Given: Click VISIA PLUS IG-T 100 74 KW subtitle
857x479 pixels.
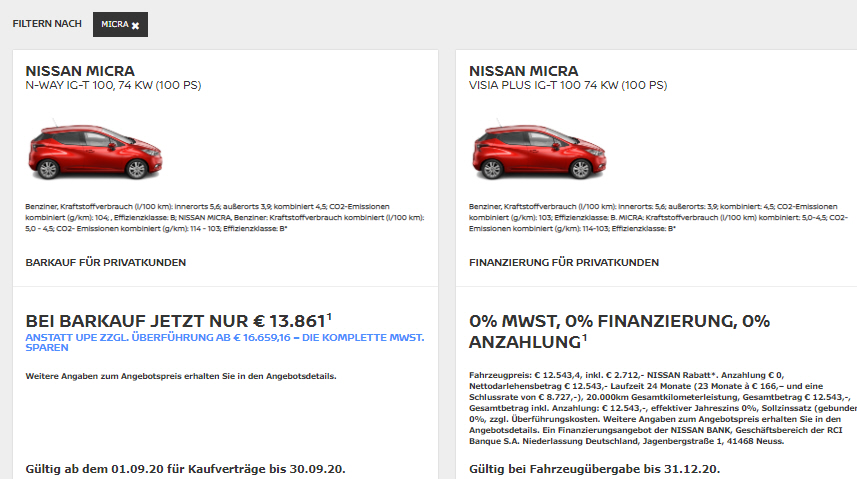Looking at the screenshot, I should [568, 85].
